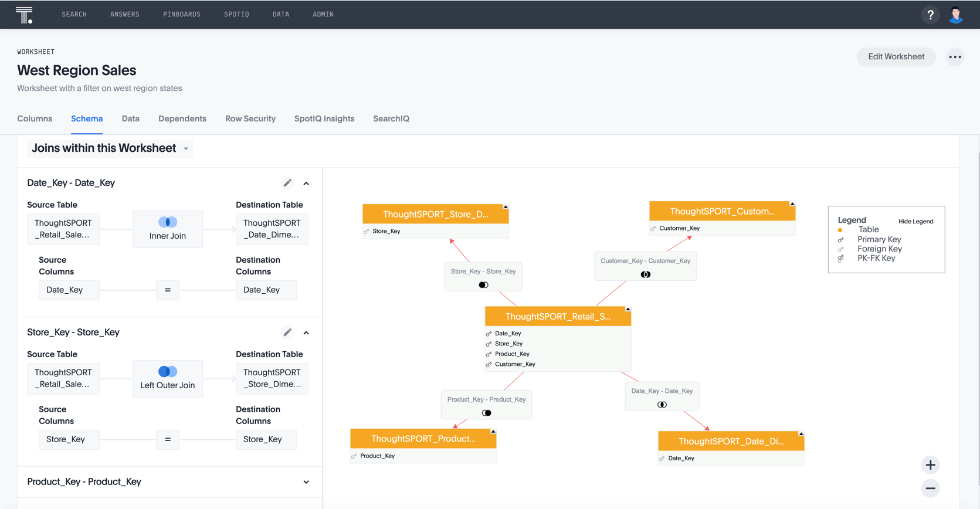
Task: Select ThoughtSPORT_Store_D table header
Action: pyautogui.click(x=435, y=214)
